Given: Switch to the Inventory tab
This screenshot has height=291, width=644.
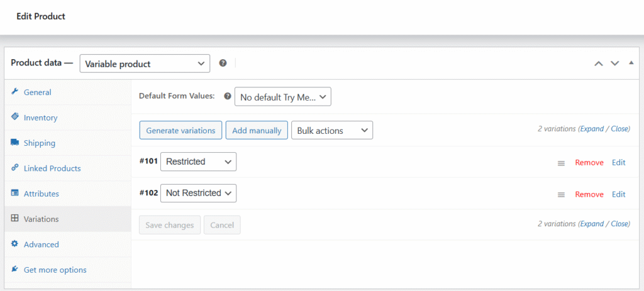Looking at the screenshot, I should tap(40, 118).
